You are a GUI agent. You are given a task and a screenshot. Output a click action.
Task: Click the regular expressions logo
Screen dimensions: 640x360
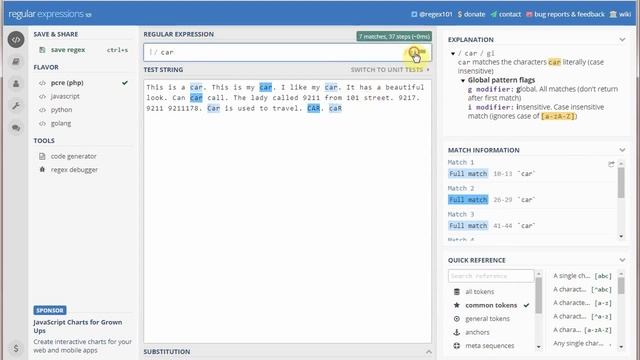[50, 14]
